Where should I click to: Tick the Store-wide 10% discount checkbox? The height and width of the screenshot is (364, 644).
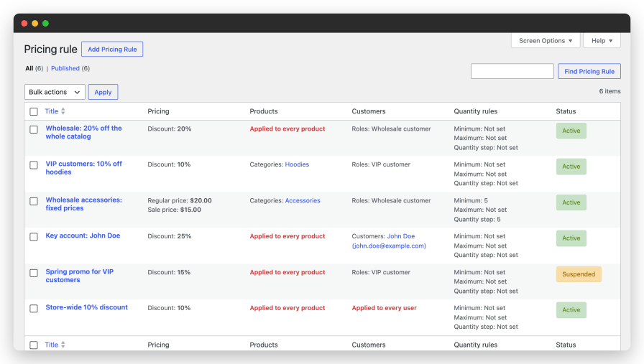coord(34,309)
